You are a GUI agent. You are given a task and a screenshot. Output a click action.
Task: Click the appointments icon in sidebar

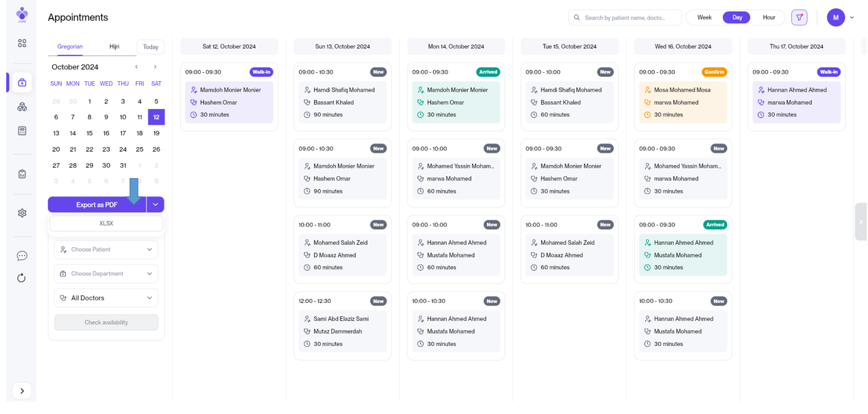[x=22, y=83]
